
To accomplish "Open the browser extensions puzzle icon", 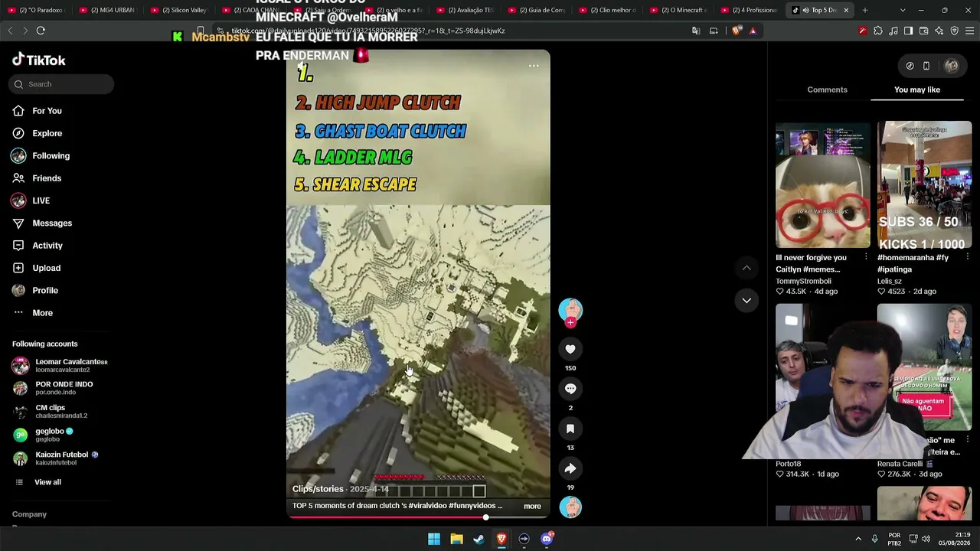I will pos(878,31).
